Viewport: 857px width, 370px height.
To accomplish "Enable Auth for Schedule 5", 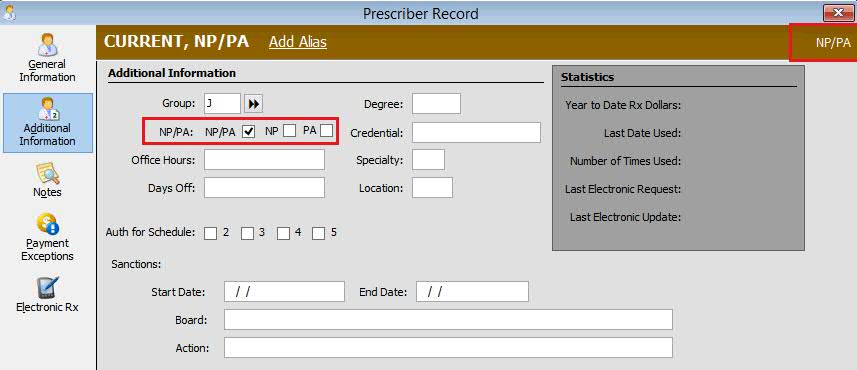I will 319,233.
